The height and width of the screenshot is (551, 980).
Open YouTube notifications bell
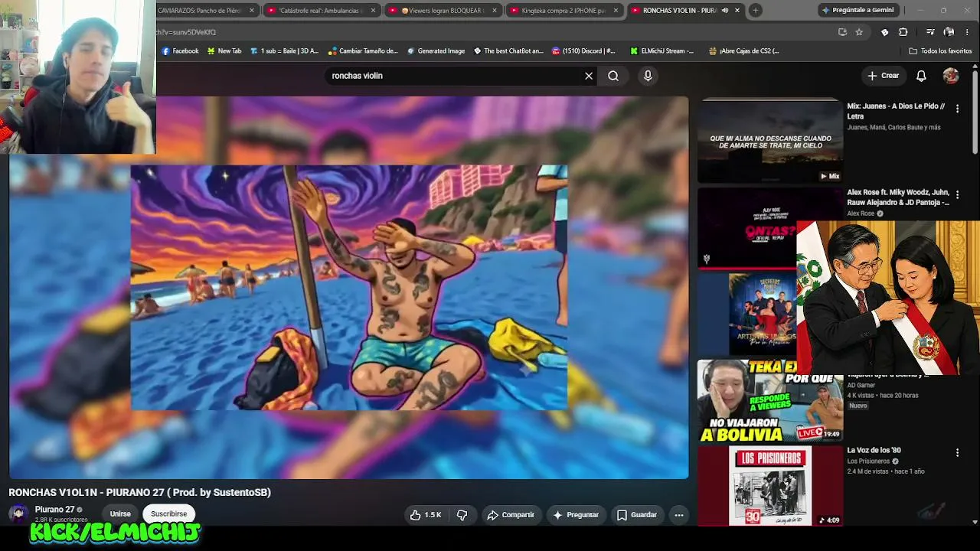[921, 76]
